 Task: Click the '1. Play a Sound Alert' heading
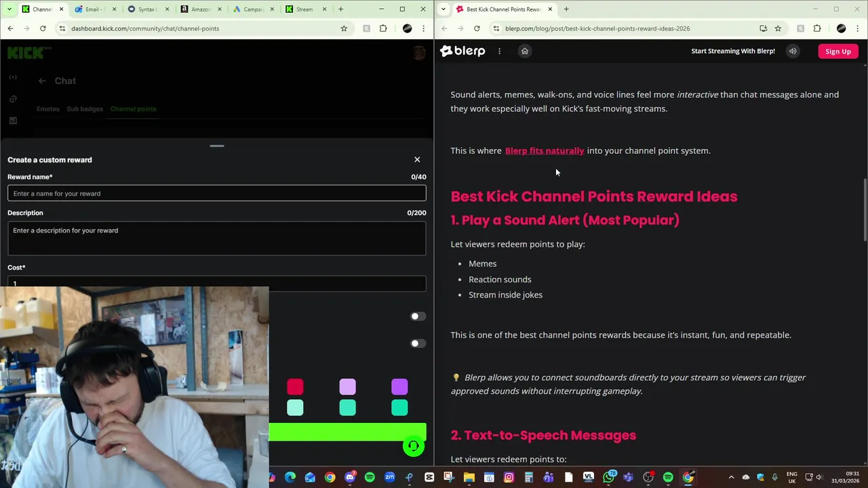tap(565, 220)
